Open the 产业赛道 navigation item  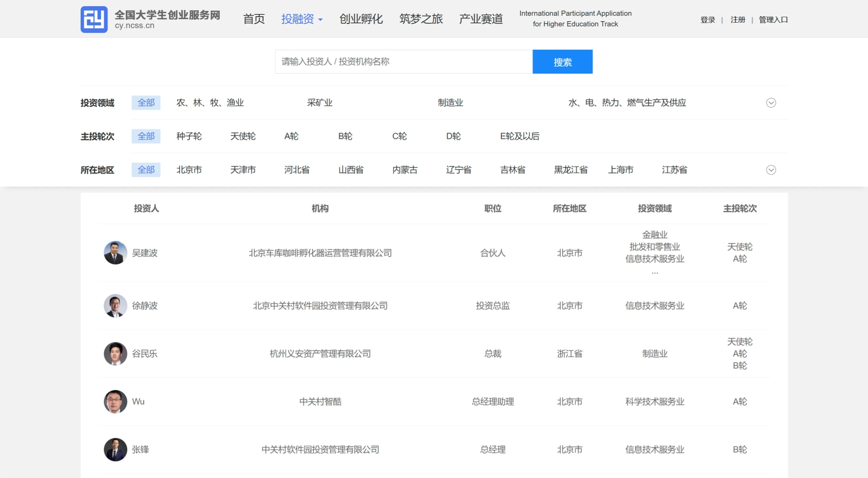coord(481,19)
